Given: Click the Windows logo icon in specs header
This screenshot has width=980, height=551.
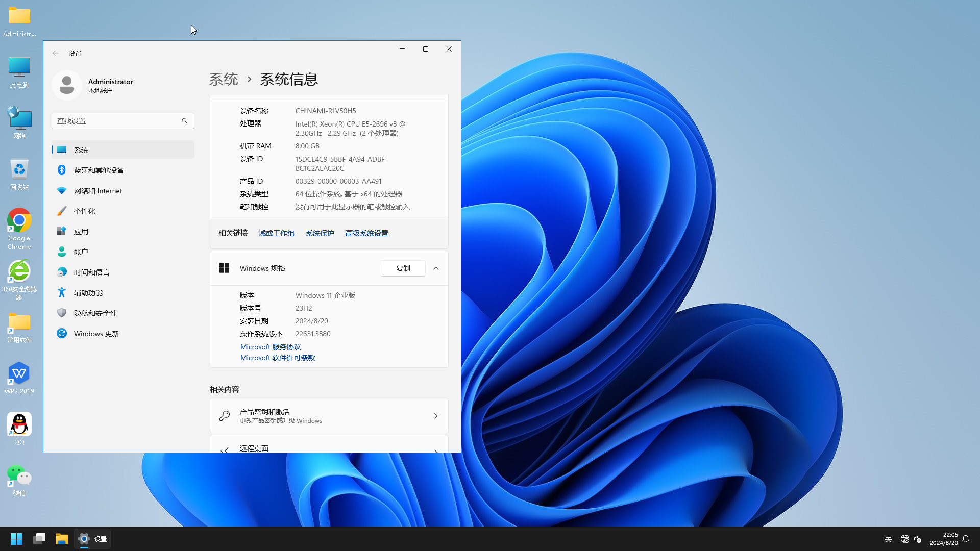Looking at the screenshot, I should pos(224,268).
